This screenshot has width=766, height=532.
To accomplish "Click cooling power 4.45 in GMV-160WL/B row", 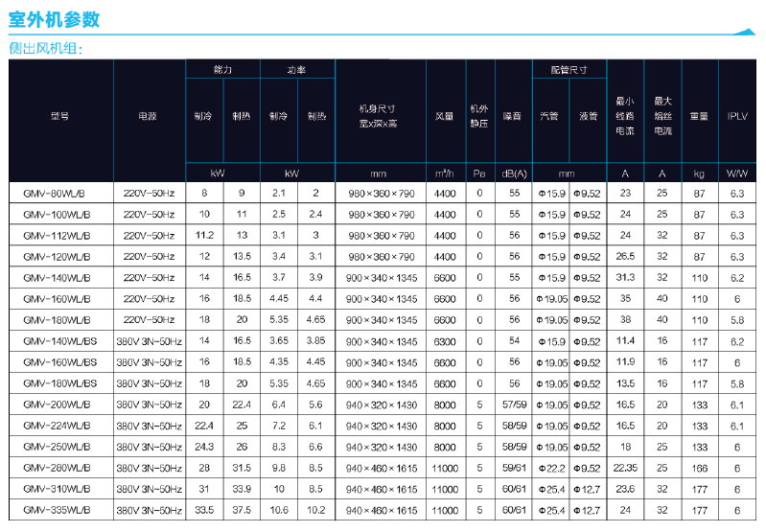I will click(x=279, y=298).
